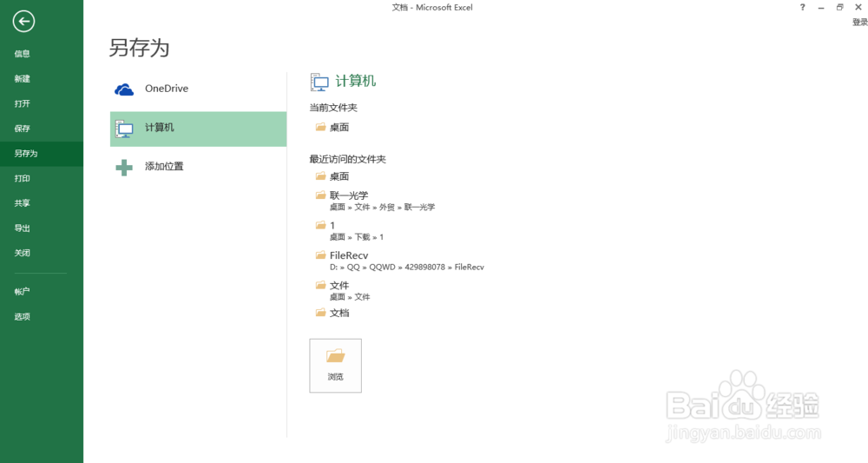
Task: Click the computer icon beside 计算机 heading
Action: point(319,82)
